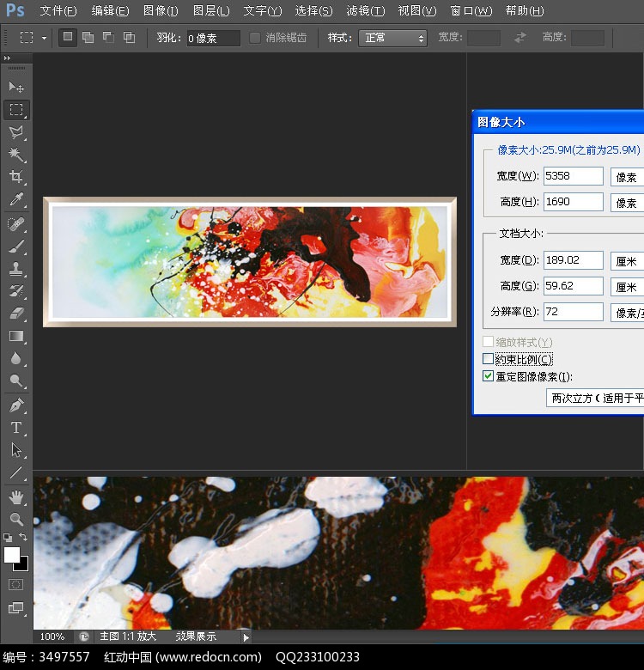Choose New Selection mode in options bar

68,37
